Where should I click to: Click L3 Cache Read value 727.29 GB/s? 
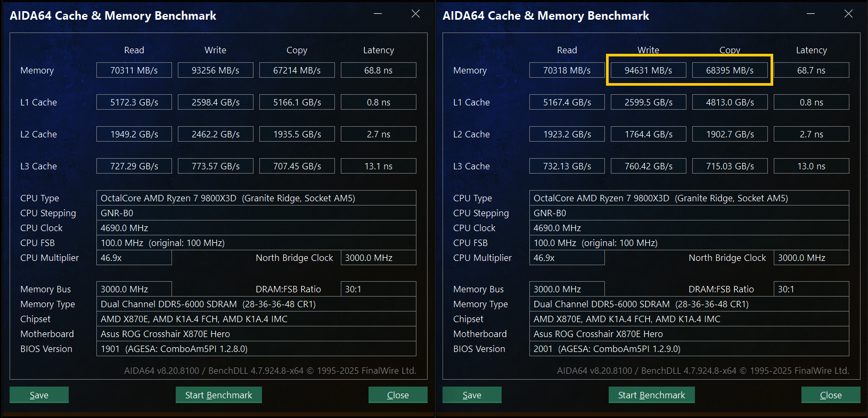[134, 166]
